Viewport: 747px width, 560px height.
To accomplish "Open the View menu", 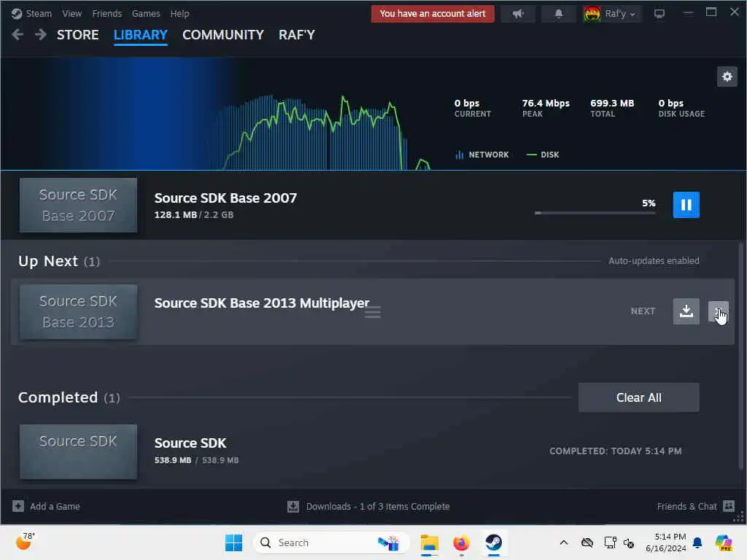I will click(72, 13).
